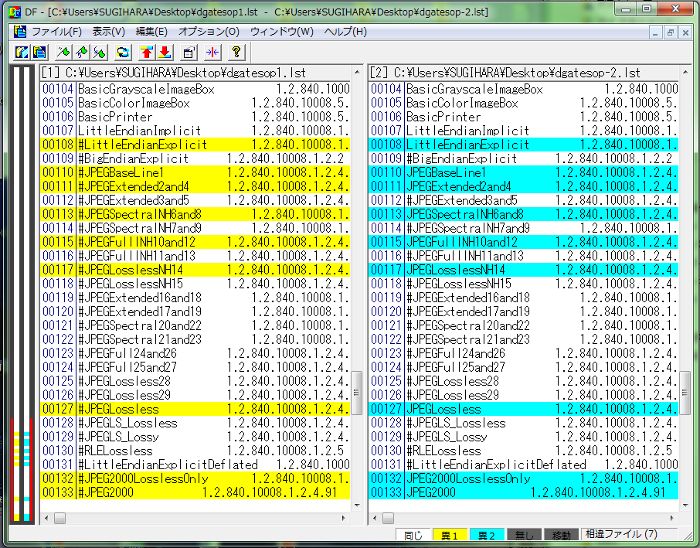
Task: Select right line 00127 JPEGLossless
Action: point(523,409)
